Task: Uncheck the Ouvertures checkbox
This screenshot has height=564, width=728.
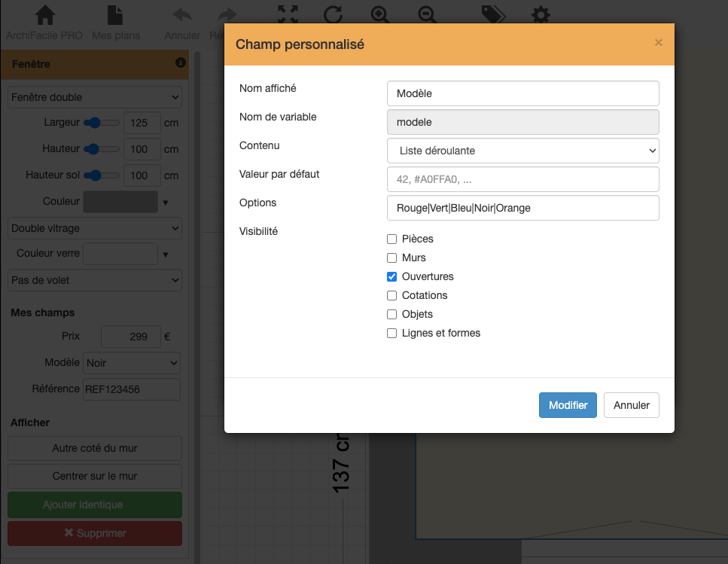Action: tap(391, 276)
